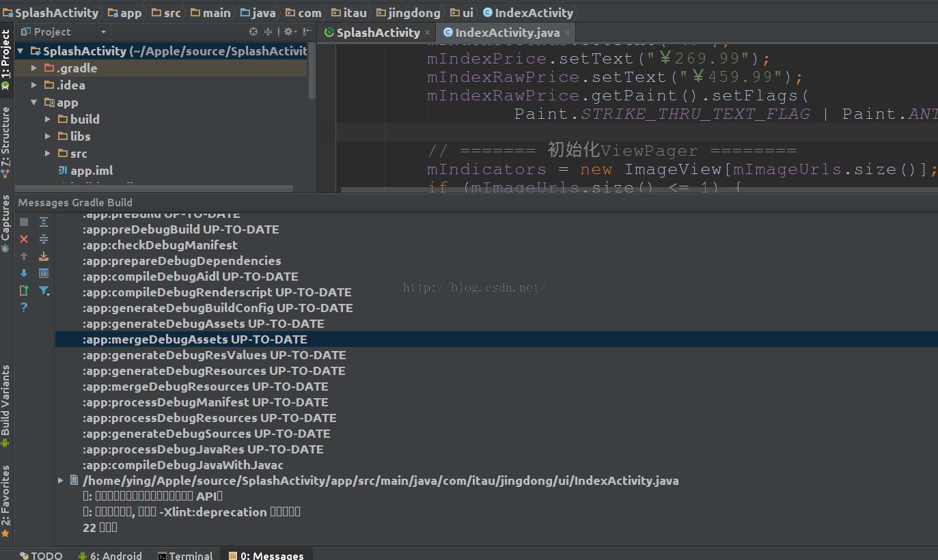Open the Project panel gear settings menu
The image size is (938, 560).
290,31
